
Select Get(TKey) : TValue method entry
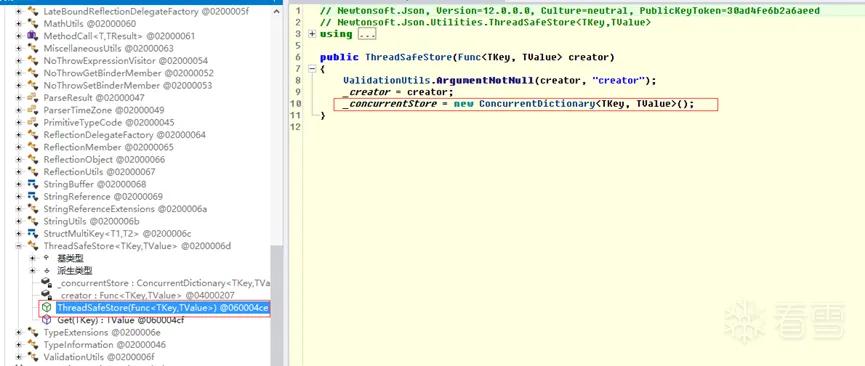pos(120,320)
